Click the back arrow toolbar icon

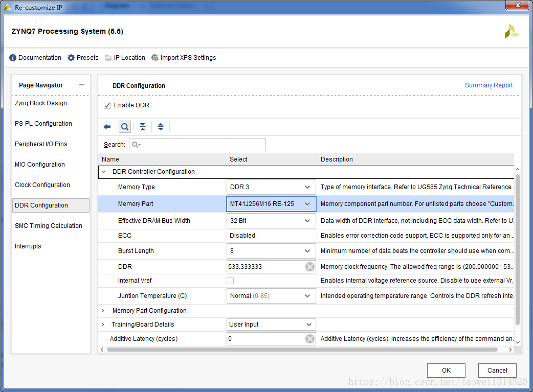click(107, 127)
